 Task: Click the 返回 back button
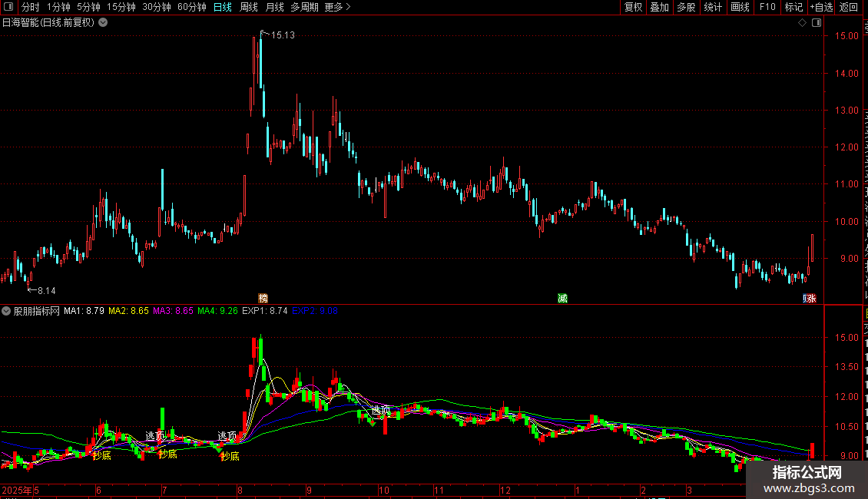(849, 7)
